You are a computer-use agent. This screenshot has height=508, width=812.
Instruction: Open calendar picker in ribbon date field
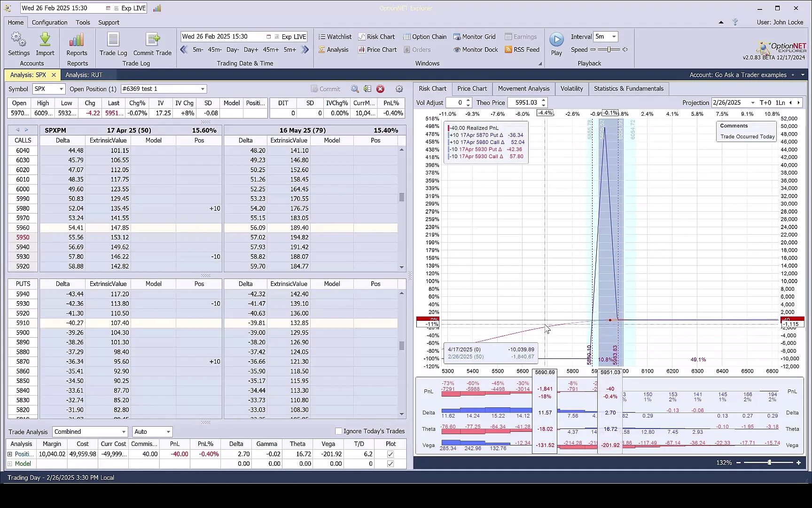268,37
